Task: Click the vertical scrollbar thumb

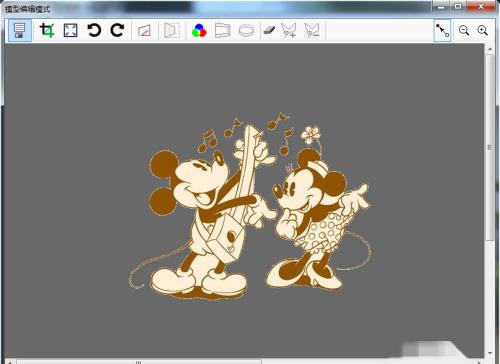Action: pos(489,147)
